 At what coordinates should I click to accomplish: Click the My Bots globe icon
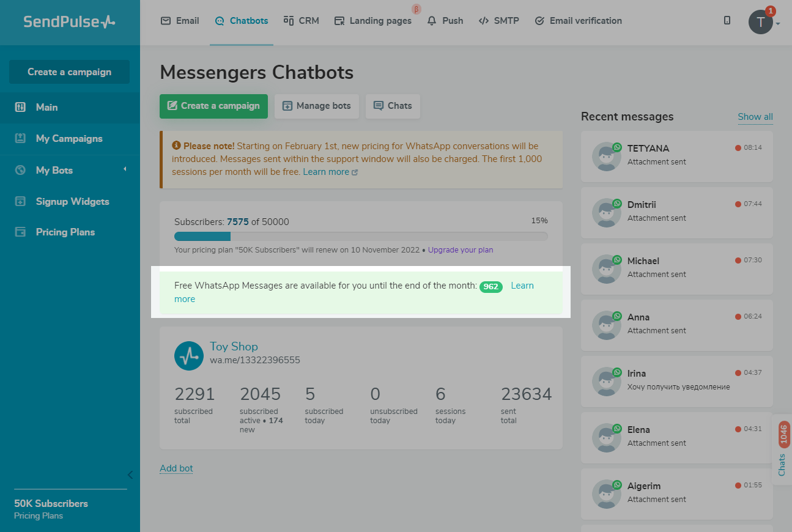tap(20, 170)
